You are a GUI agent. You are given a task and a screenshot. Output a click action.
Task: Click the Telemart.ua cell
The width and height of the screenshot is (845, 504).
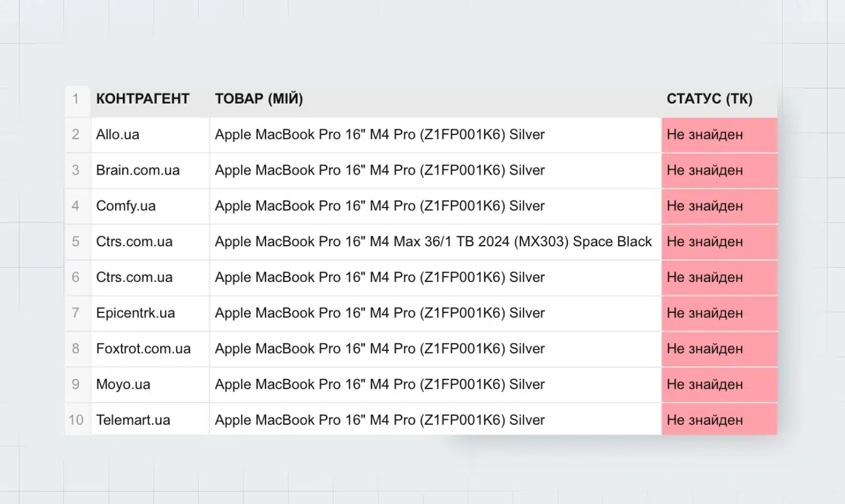[133, 420]
